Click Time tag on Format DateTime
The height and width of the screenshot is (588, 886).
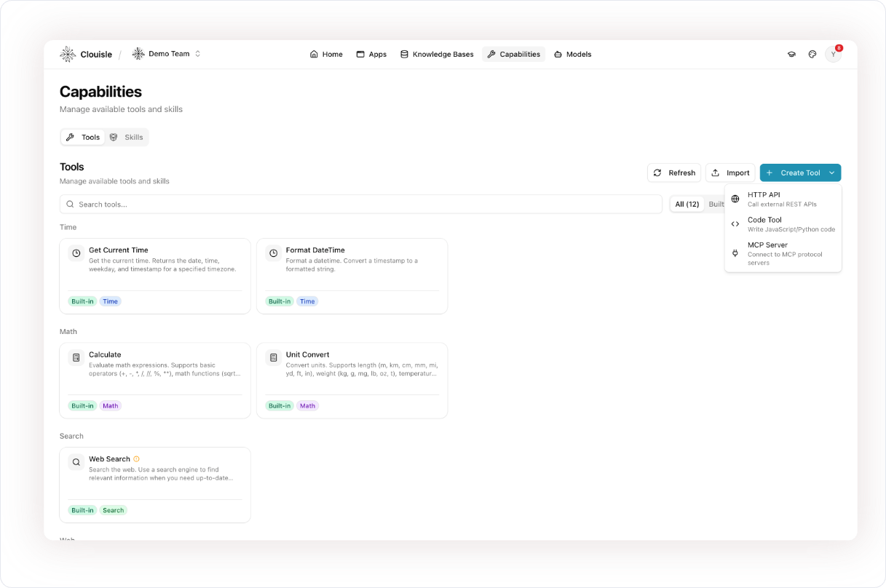(x=307, y=301)
